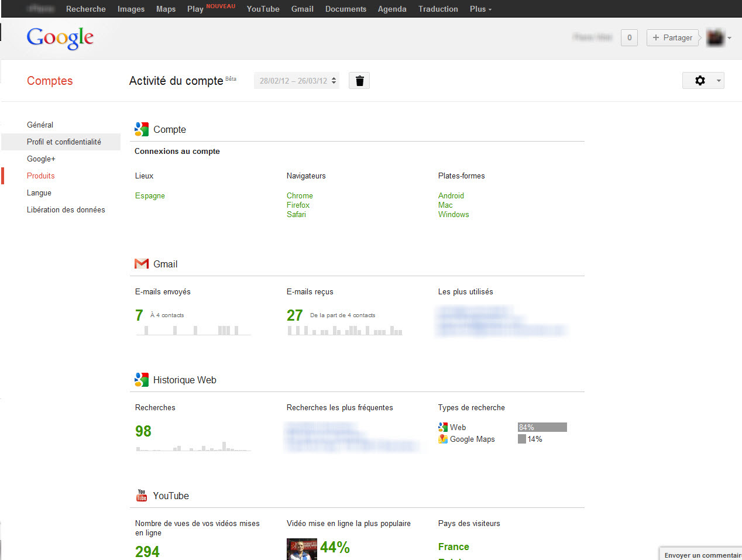Viewport: 742px width, 560px height.
Task: Click the trash delete icon
Action: [x=359, y=81]
